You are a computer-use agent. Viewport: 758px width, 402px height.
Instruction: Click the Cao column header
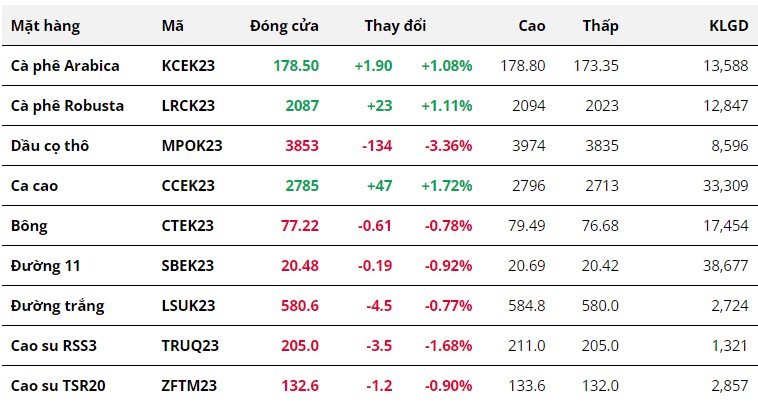(x=532, y=25)
